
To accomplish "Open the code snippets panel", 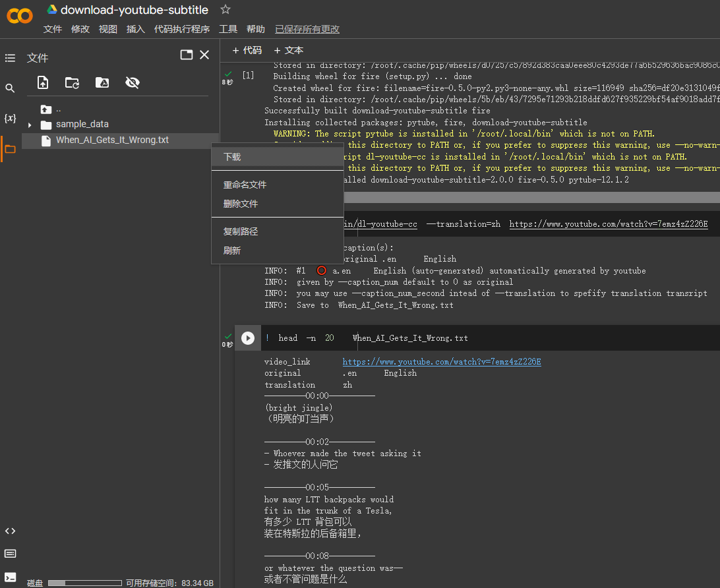I will pyautogui.click(x=10, y=531).
